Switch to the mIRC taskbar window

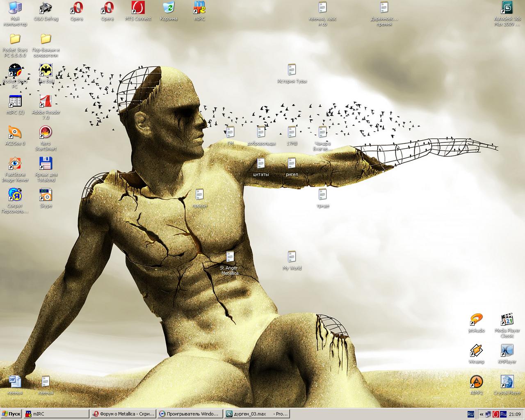pyautogui.click(x=55, y=414)
